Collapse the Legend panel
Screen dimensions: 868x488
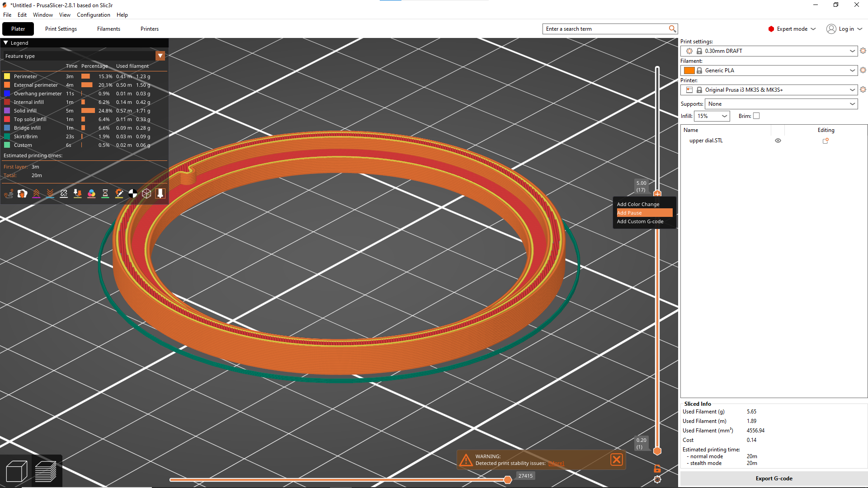[6, 43]
